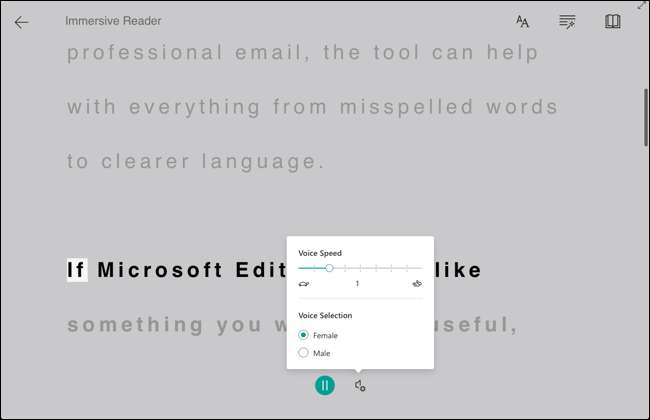Toggle the Voice Settings icon

tap(359, 386)
